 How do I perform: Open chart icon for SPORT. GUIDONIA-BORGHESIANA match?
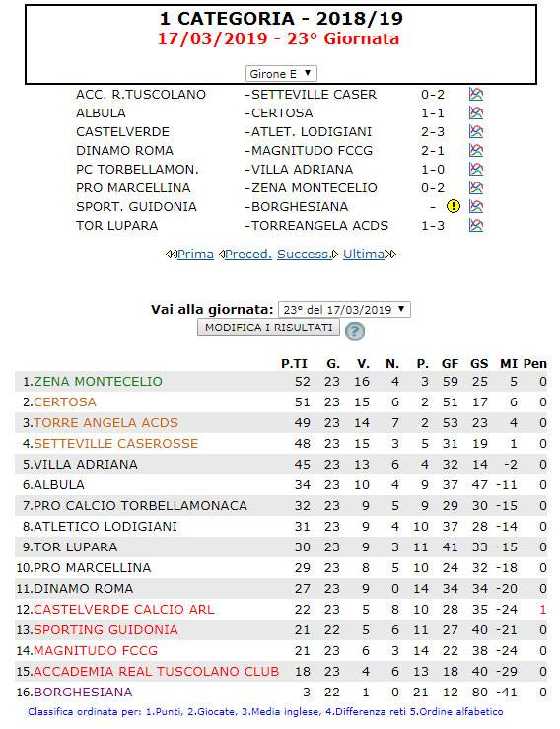[476, 206]
